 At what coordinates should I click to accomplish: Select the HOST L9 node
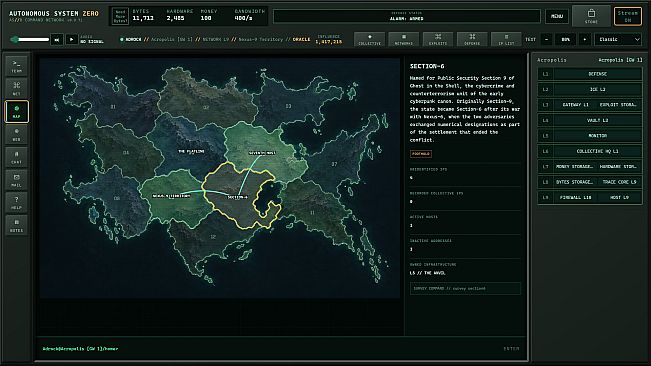[619, 198]
